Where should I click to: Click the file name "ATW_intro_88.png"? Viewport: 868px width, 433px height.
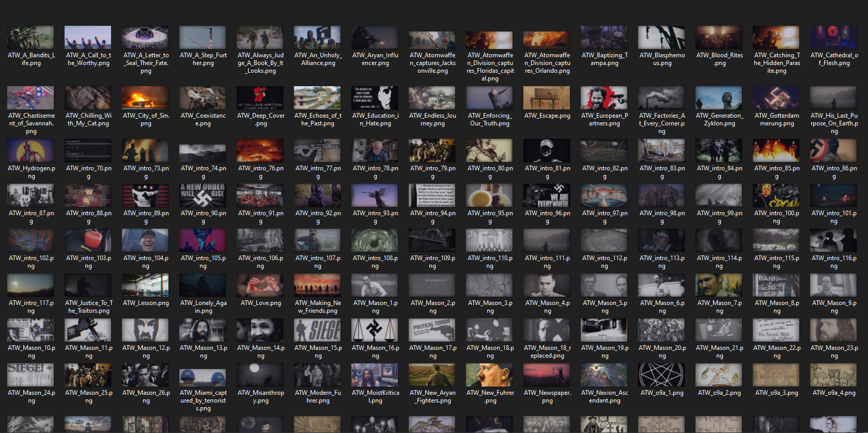tap(88, 217)
